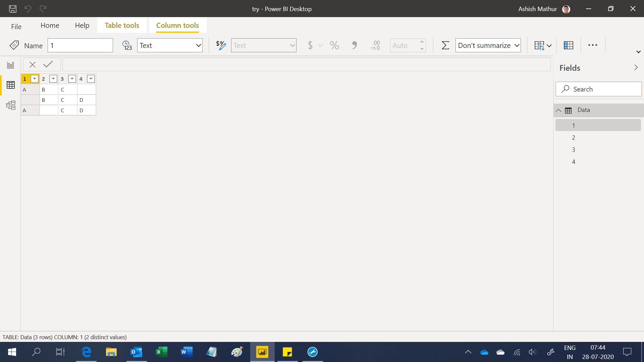Collapse the ribbon with chevron
The height and width of the screenshot is (362, 644).
point(639,52)
